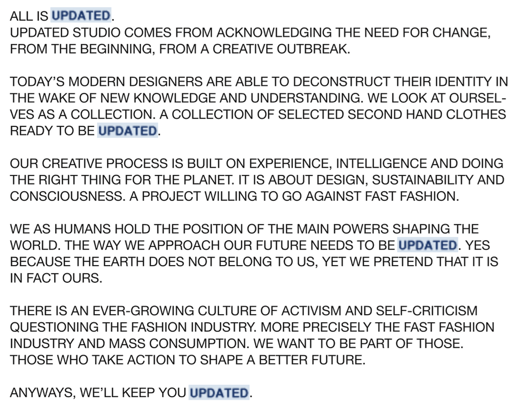524x420 pixels.
Task: Click the words "UPDATED STUDIO"
Action: 65,33
